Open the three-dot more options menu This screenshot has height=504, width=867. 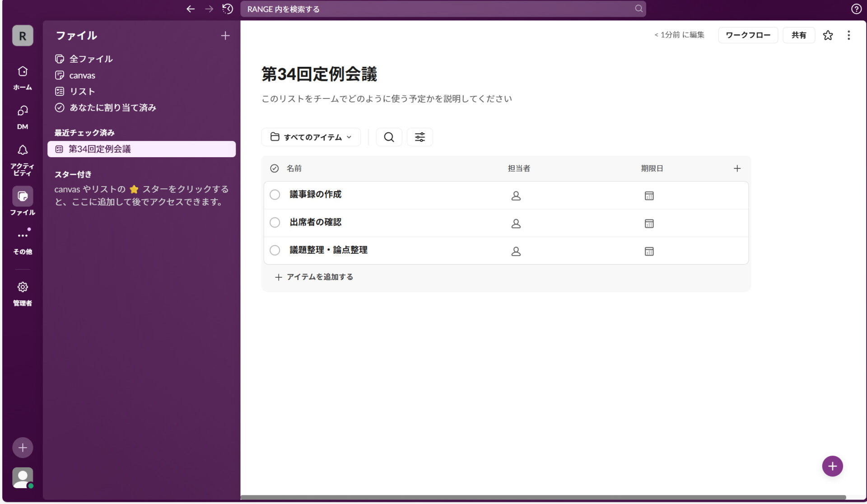pos(848,35)
